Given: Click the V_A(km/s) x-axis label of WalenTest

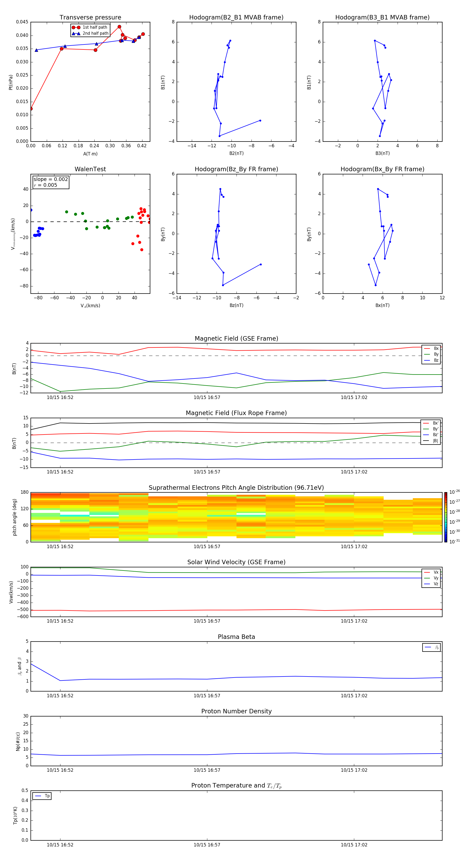Looking at the screenshot, I should tap(90, 306).
